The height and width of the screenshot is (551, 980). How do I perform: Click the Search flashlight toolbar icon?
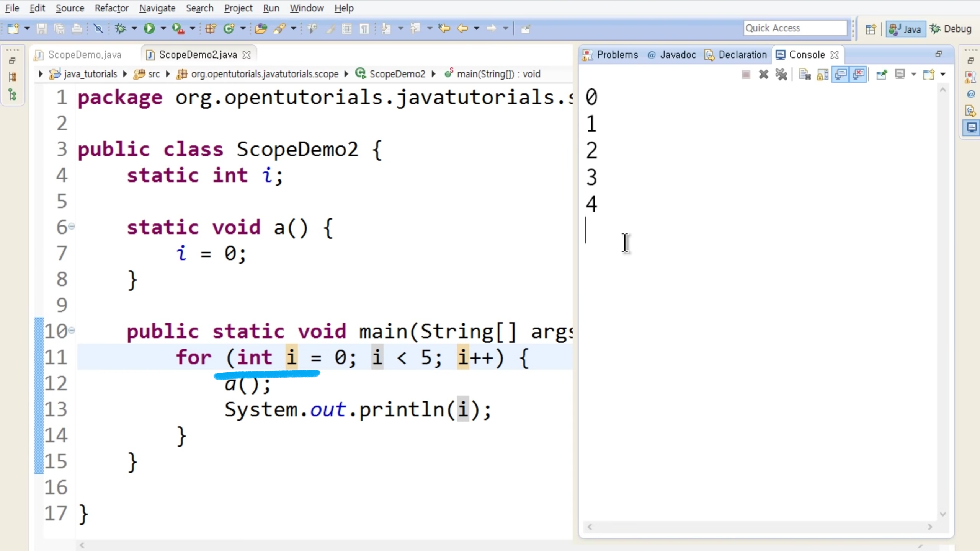pos(280,29)
